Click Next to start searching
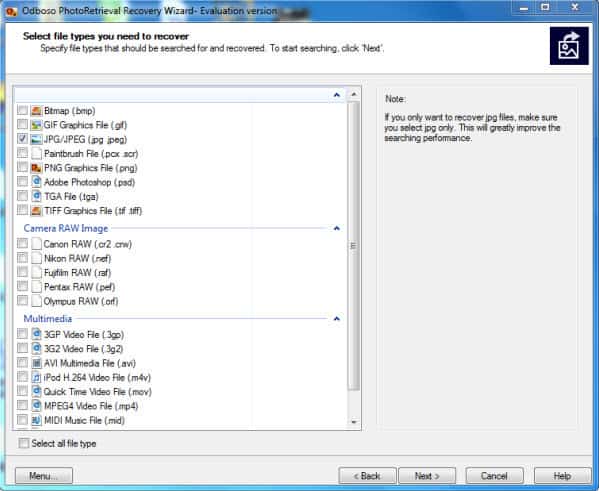This screenshot has height=491, width=599. [x=427, y=476]
